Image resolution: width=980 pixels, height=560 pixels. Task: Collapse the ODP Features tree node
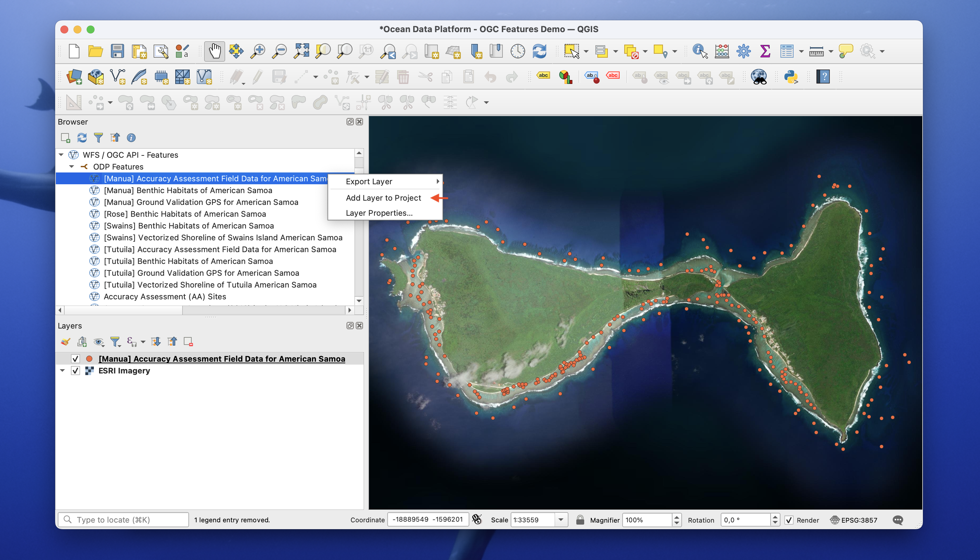point(72,167)
